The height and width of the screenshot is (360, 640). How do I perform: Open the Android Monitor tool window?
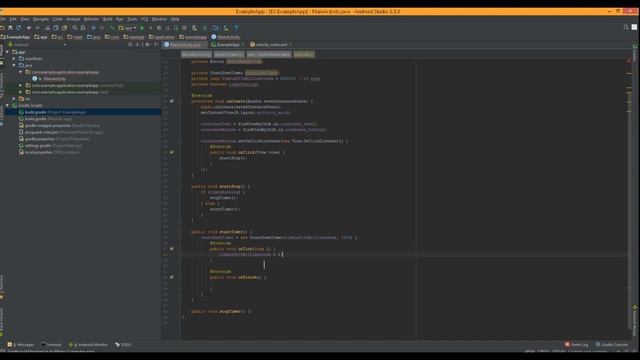[88, 344]
